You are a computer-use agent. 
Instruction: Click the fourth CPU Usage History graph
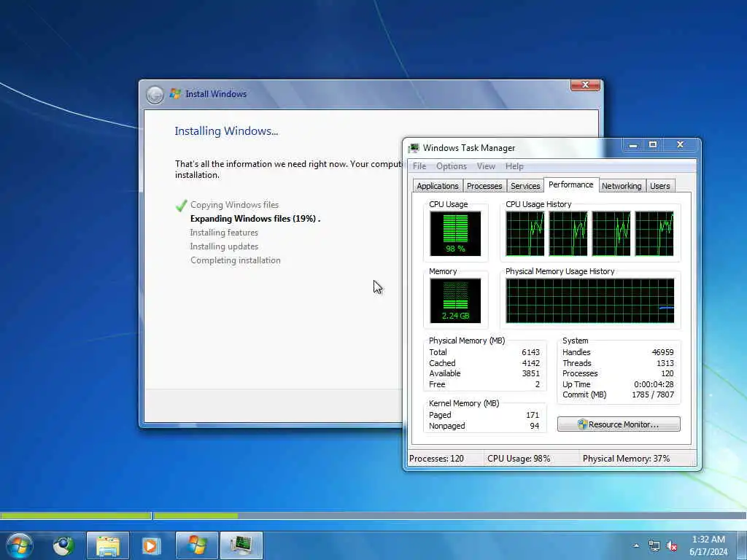pyautogui.click(x=654, y=234)
